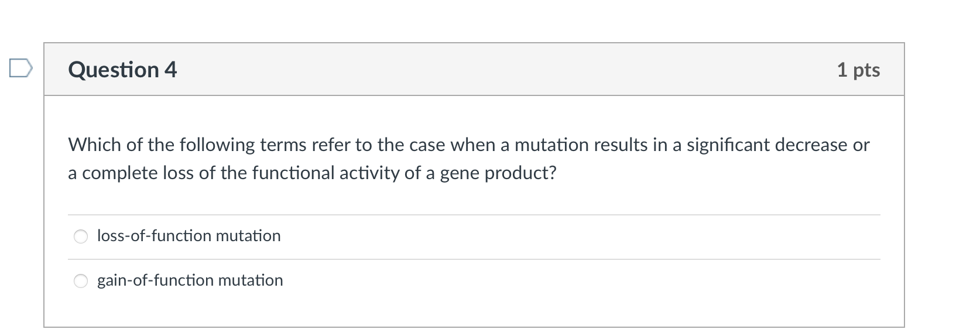Click "complete loss" in the question text
This screenshot has height=336, width=980.
[x=136, y=173]
